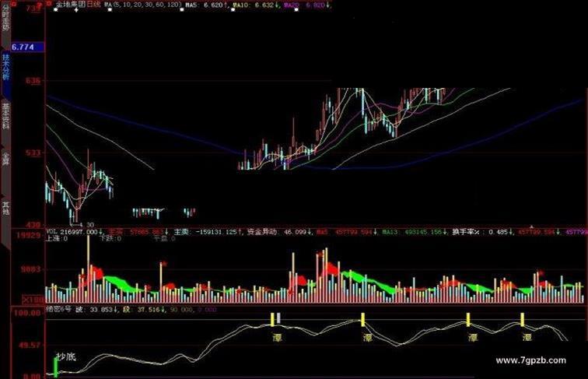Image resolution: width=588 pixels, height=379 pixels.
Task: Click the gray signal bar beside first yellow marker
Action: (x=278, y=318)
